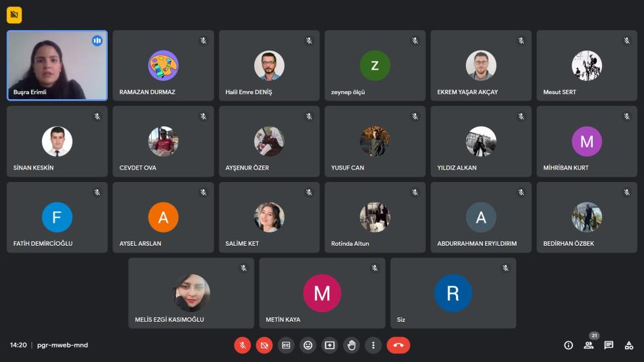Viewport: 644px width, 362px height.
Task: Click the muted mic icon on Mesut SERT
Action: pos(627,41)
